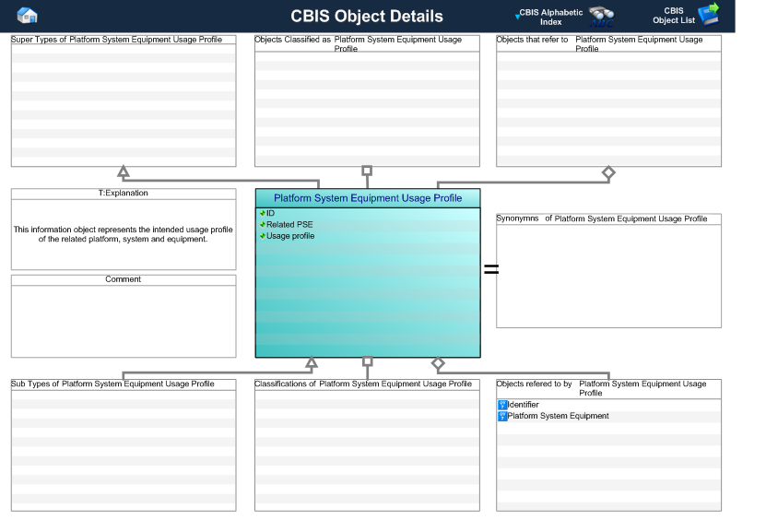Click the Comment header
The image size is (766, 532).
(x=124, y=279)
